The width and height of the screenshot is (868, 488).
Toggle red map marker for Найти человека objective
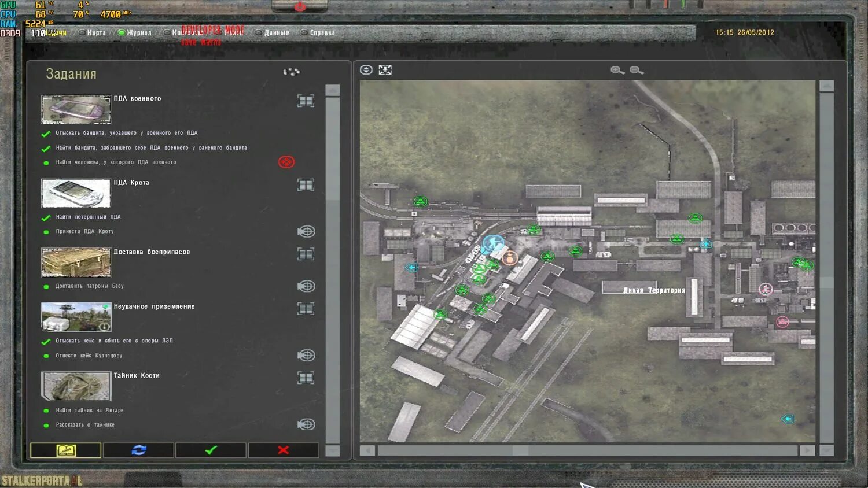[x=286, y=162]
